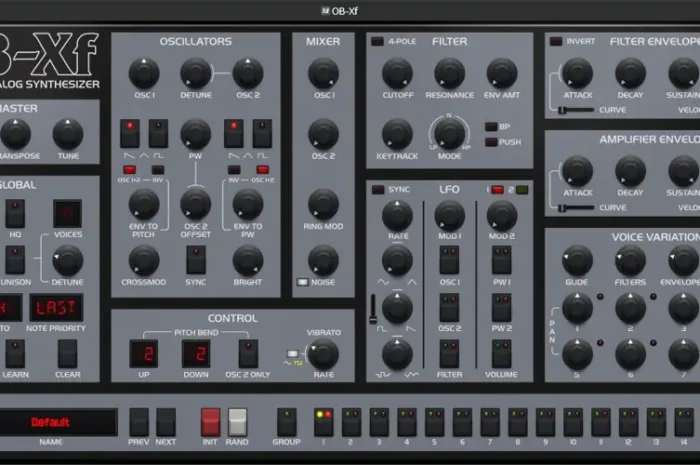Image resolution: width=700 pixels, height=465 pixels.
Task: Go to the PREV patch
Action: [x=139, y=422]
